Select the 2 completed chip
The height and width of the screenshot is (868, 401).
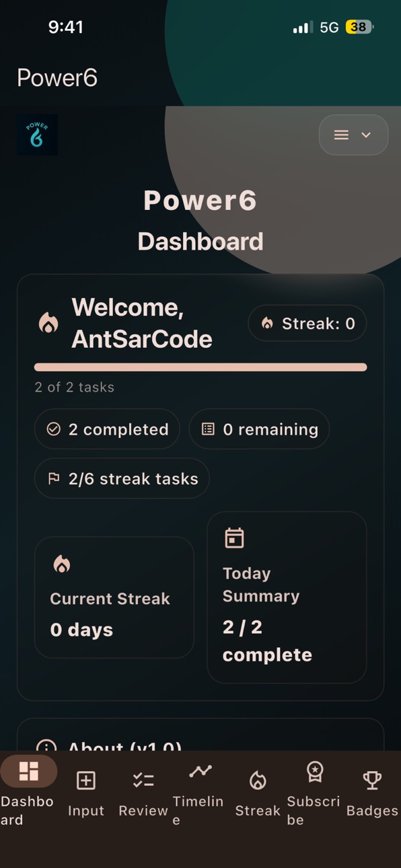pyautogui.click(x=107, y=429)
